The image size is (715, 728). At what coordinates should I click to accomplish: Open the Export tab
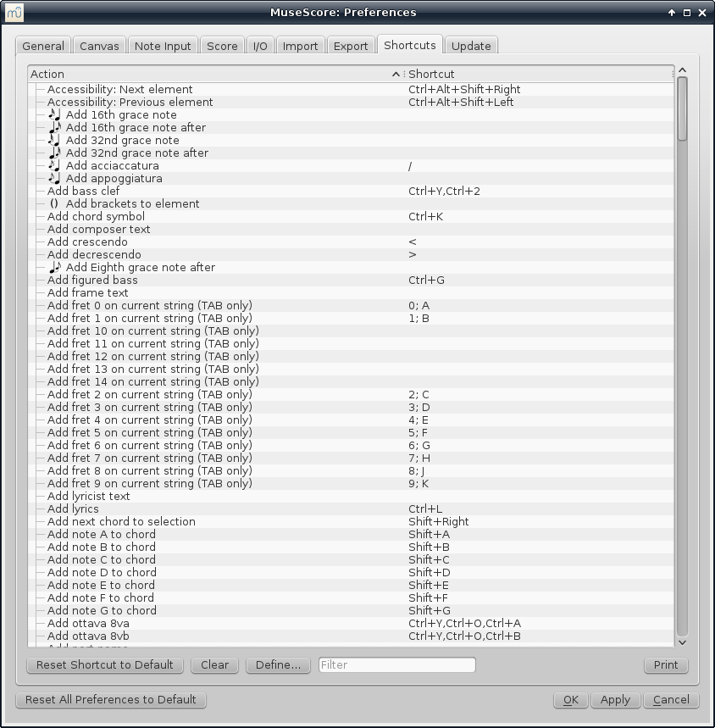[x=351, y=46]
